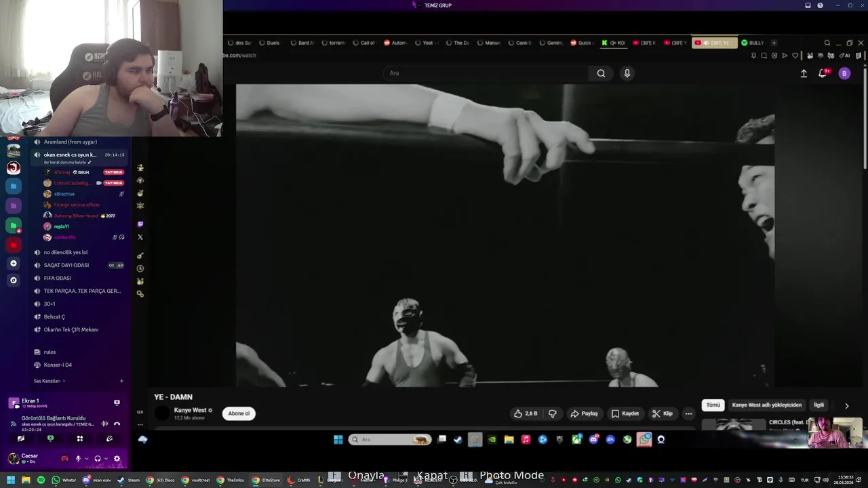The width and height of the screenshot is (868, 488).
Task: Open Discord activities grid button
Action: pos(79,439)
